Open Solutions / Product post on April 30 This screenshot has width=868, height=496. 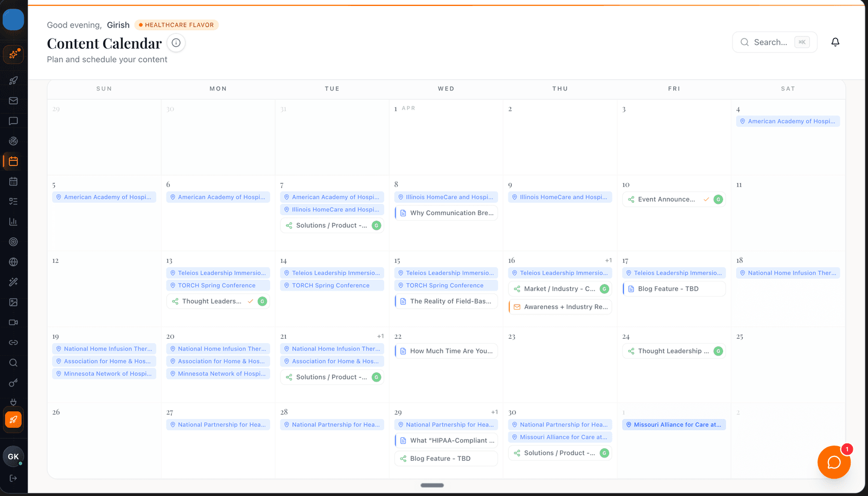coord(560,453)
